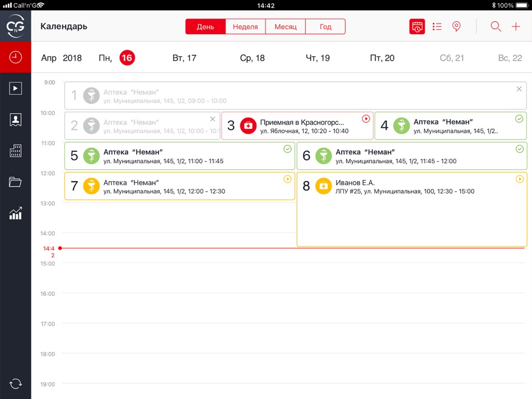Select Ср, 18 in date strip

tap(252, 58)
